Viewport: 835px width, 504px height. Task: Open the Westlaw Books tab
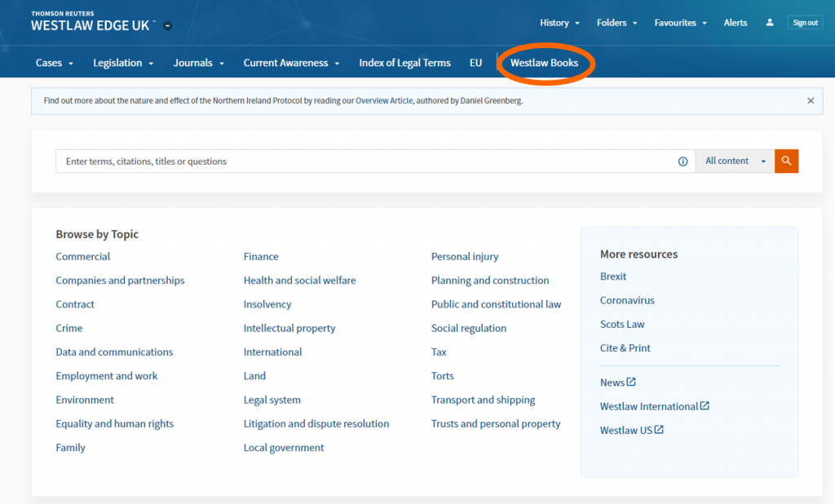(544, 63)
